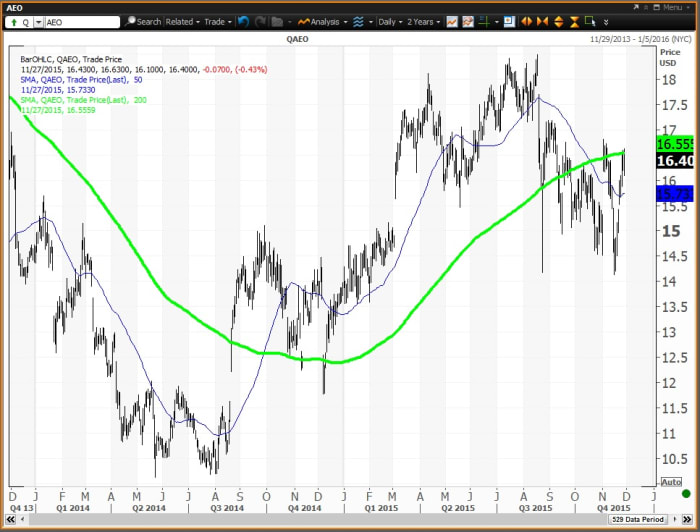Image resolution: width=700 pixels, height=532 pixels.
Task: Click the green 16.55 SMA price label
Action: point(673,144)
